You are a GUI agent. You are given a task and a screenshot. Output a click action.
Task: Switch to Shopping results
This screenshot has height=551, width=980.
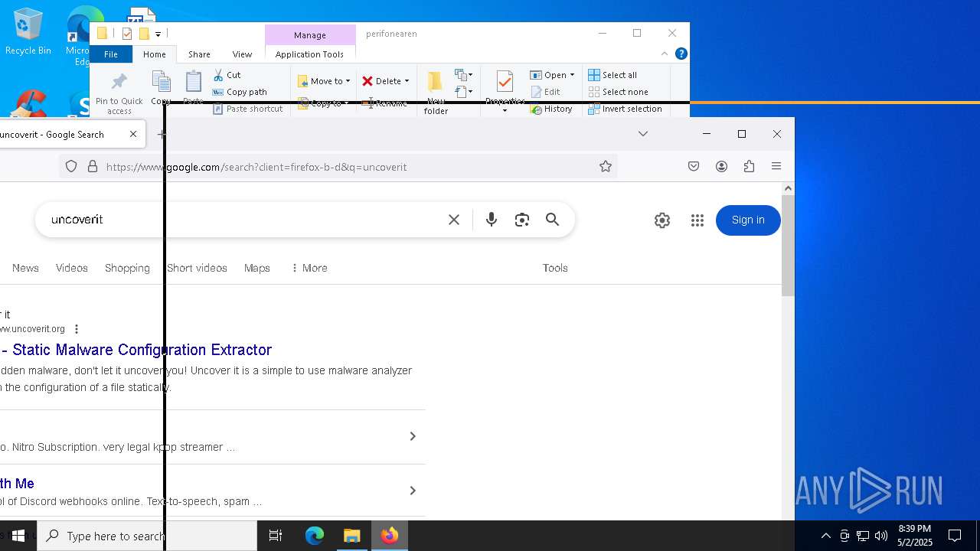tap(127, 268)
